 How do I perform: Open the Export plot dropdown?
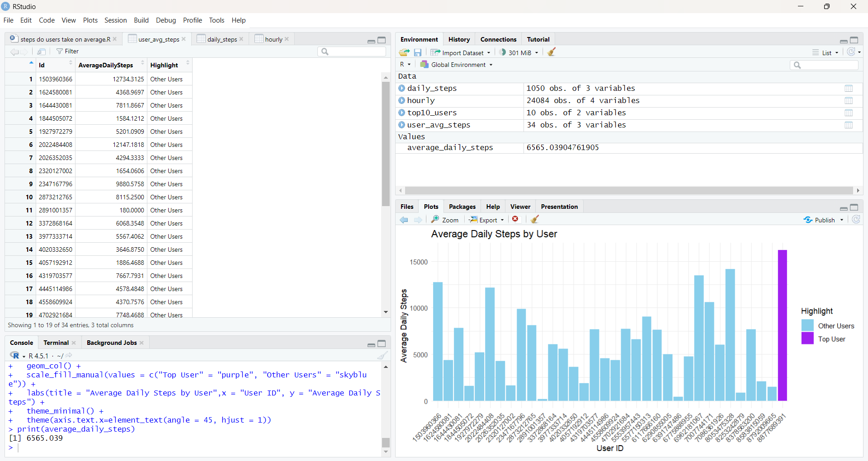[x=487, y=220]
